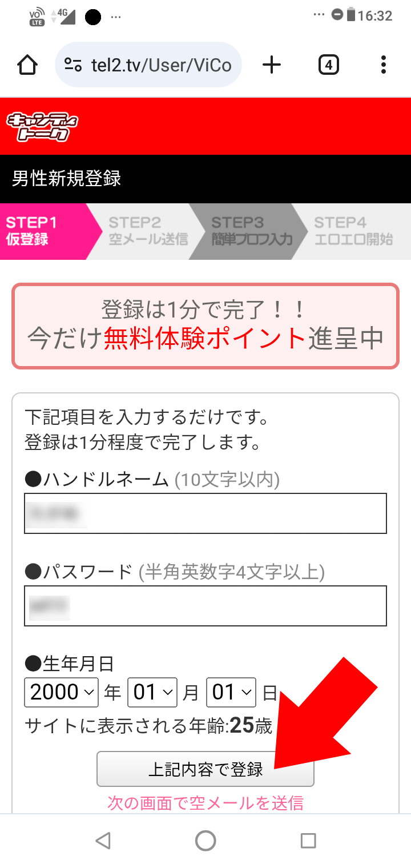Expand the birth day dropdown
The image size is (411, 868).
pos(231,693)
